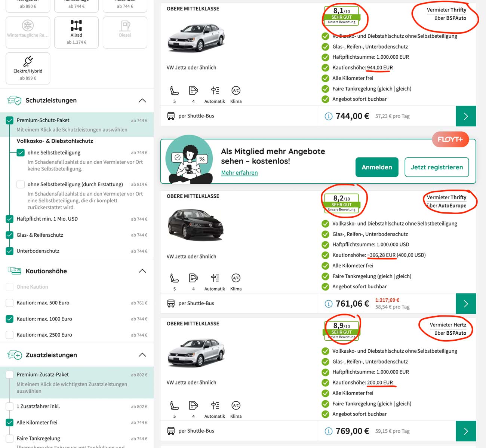
Task: Click the Schutzleistungen car shield icon
Action: [x=14, y=101]
